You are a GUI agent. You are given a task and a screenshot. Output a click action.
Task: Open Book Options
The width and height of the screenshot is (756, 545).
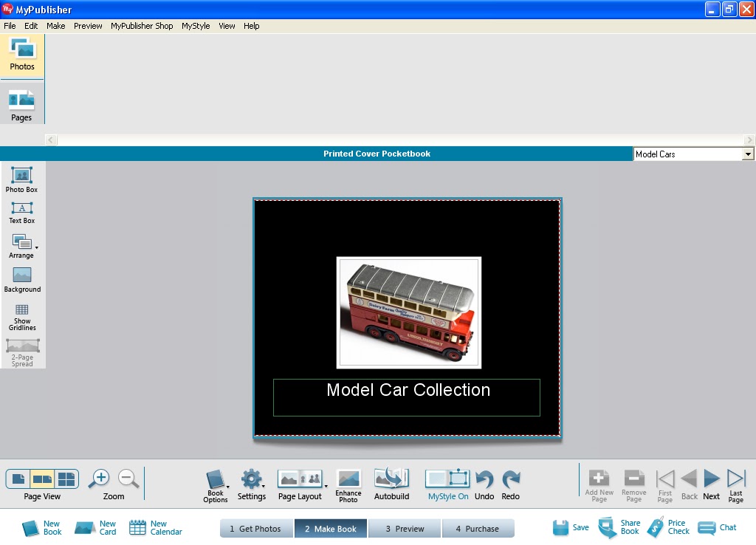(x=216, y=486)
